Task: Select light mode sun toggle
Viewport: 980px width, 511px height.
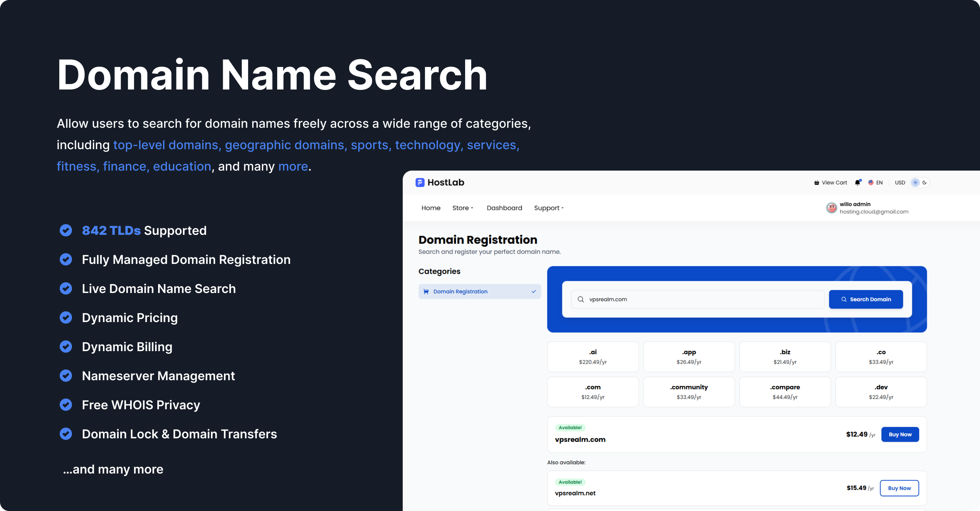Action: click(x=915, y=182)
